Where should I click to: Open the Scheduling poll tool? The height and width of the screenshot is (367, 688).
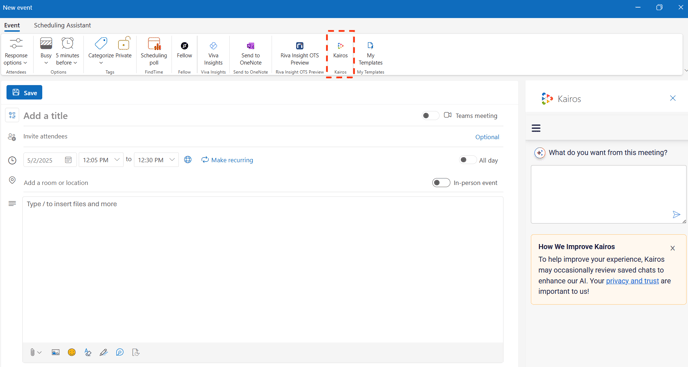pyautogui.click(x=154, y=51)
